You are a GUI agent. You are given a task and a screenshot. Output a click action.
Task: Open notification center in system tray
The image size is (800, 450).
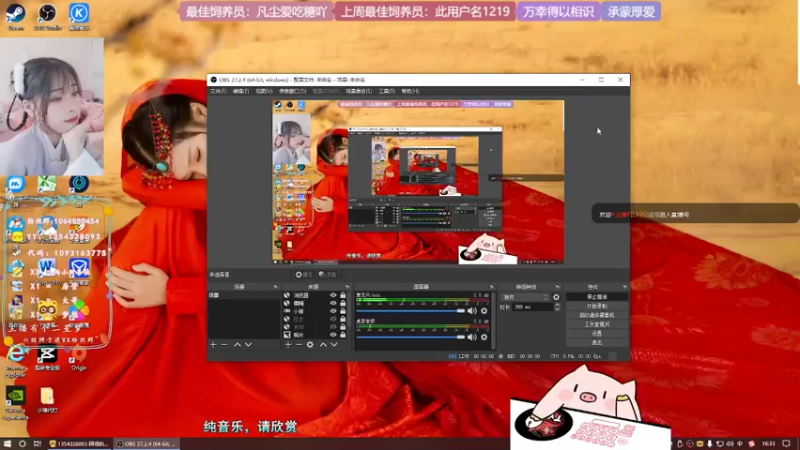(786, 444)
